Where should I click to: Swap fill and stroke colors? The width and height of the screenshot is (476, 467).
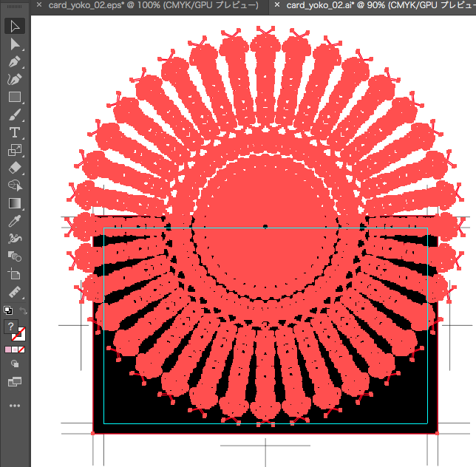23,310
